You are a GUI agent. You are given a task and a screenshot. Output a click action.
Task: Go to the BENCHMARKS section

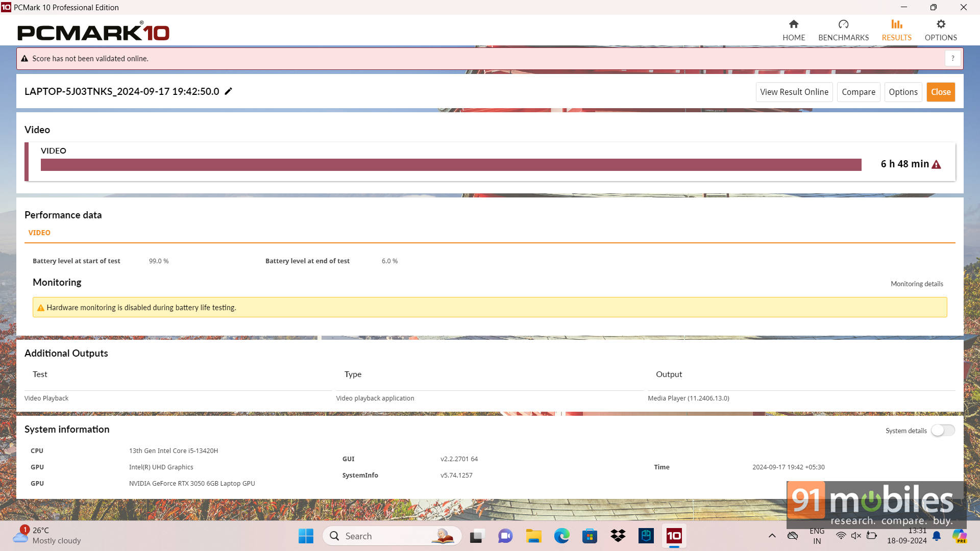coord(843,30)
